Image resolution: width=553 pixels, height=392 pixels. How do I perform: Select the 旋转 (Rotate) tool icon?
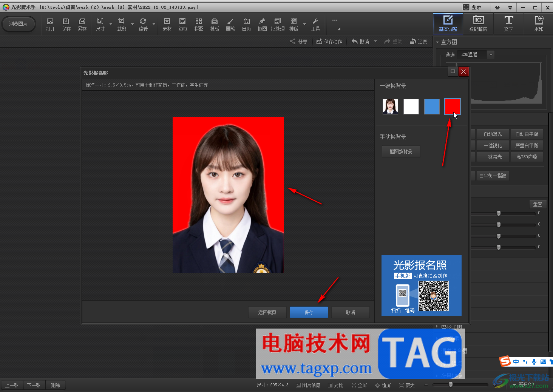143,25
